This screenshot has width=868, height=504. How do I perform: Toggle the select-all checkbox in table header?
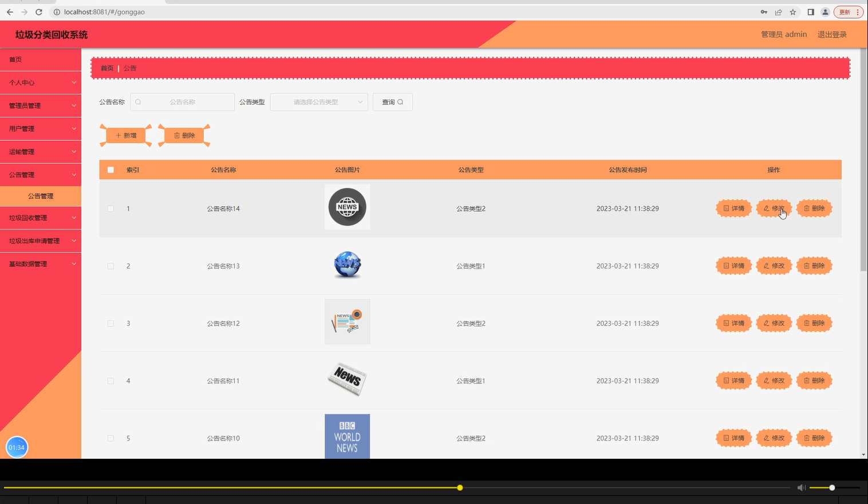tap(111, 170)
